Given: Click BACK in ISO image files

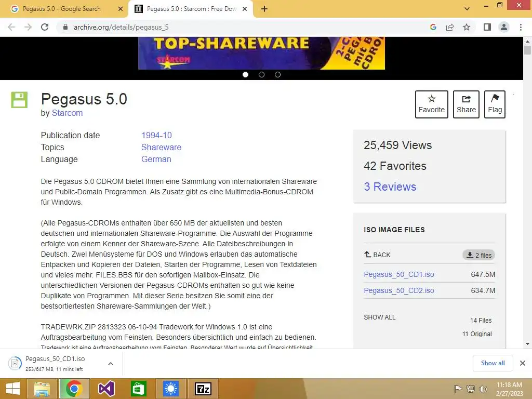Looking at the screenshot, I should 377,255.
